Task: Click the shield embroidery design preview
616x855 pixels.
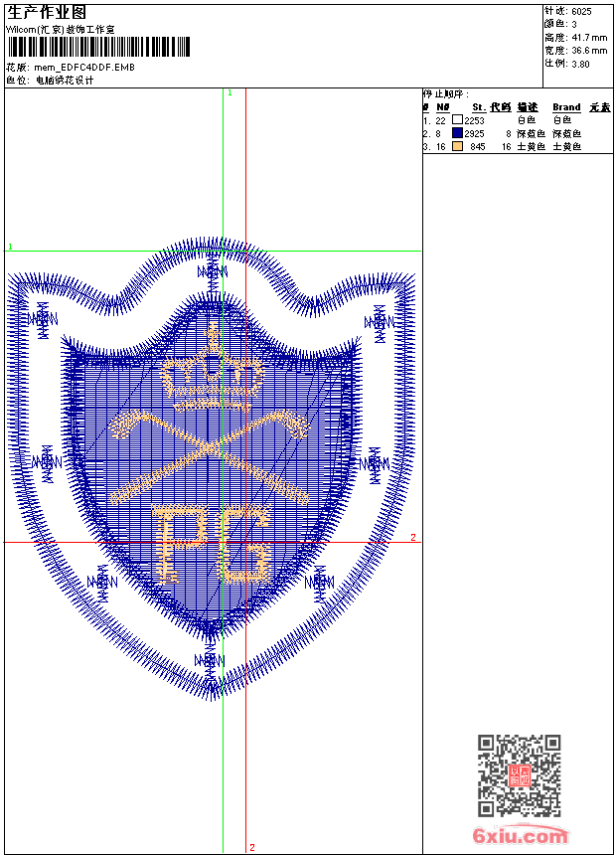Action: click(212, 468)
